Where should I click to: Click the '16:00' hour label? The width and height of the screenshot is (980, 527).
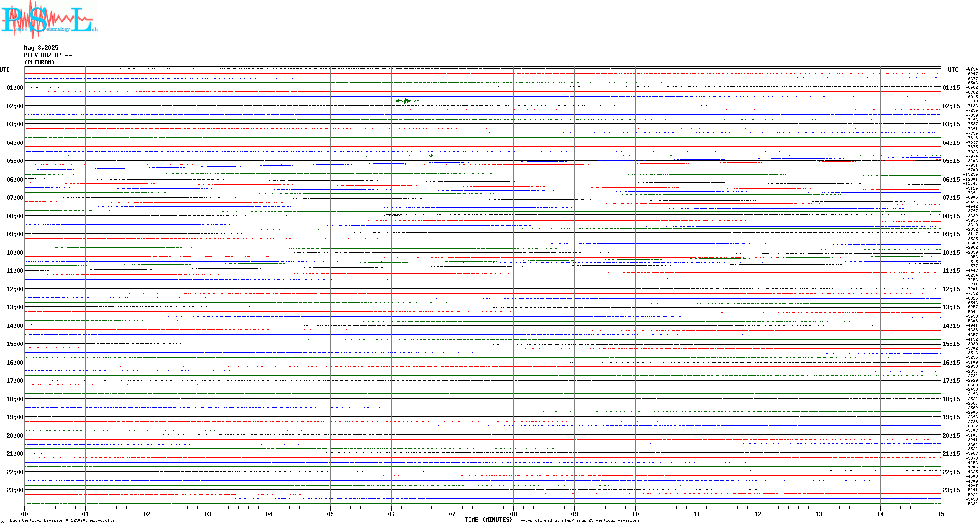15,363
